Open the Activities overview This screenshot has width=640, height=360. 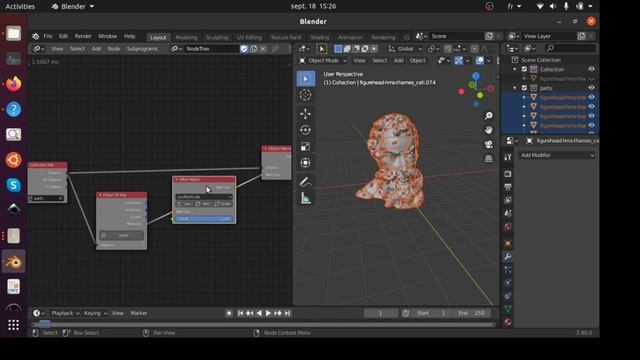click(x=20, y=6)
